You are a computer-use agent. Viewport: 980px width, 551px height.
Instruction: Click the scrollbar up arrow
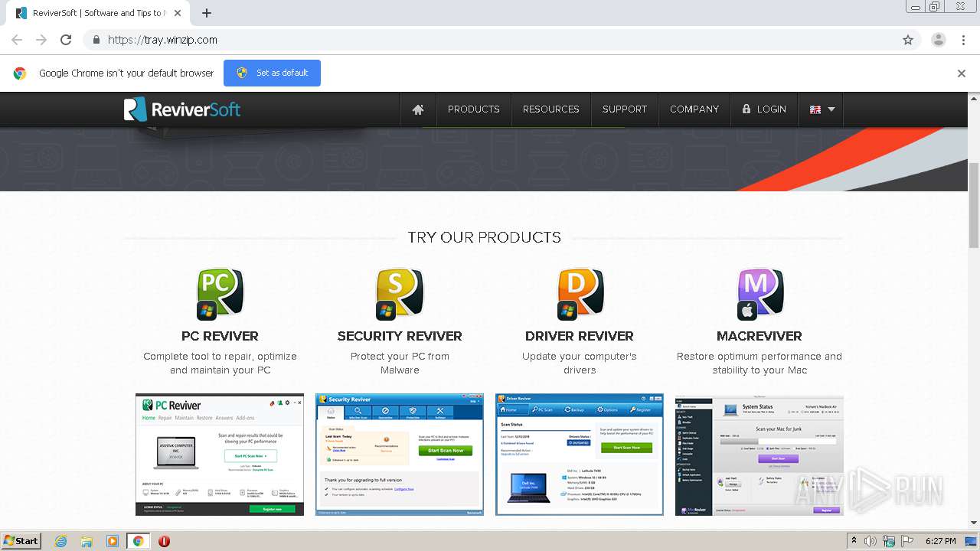tap(974, 98)
